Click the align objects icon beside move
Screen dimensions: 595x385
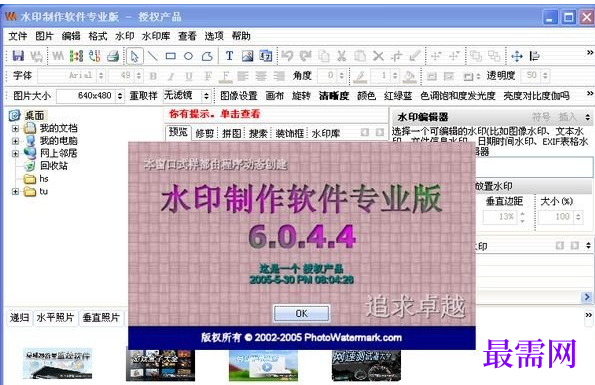coord(535,56)
